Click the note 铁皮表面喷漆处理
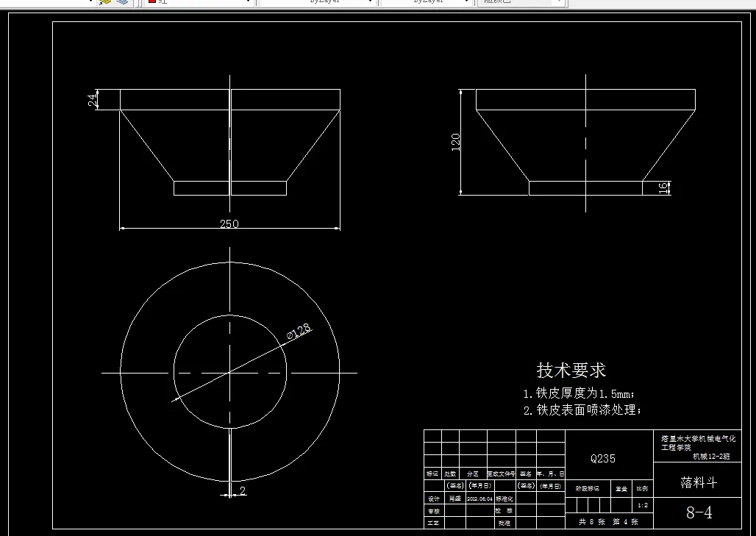Viewport: 756px width, 536px height. click(x=582, y=410)
